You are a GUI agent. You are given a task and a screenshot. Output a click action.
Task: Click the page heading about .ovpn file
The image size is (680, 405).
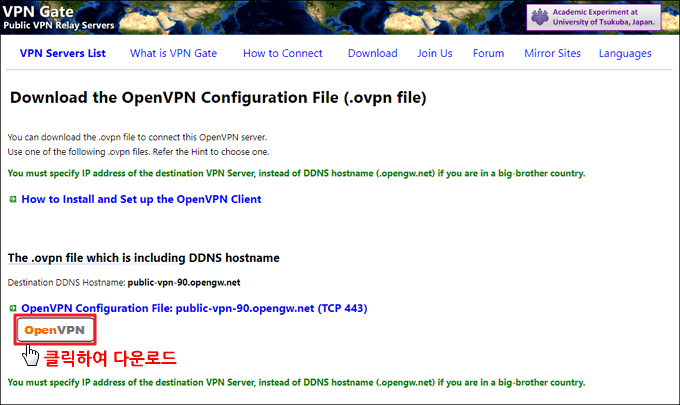pos(218,98)
